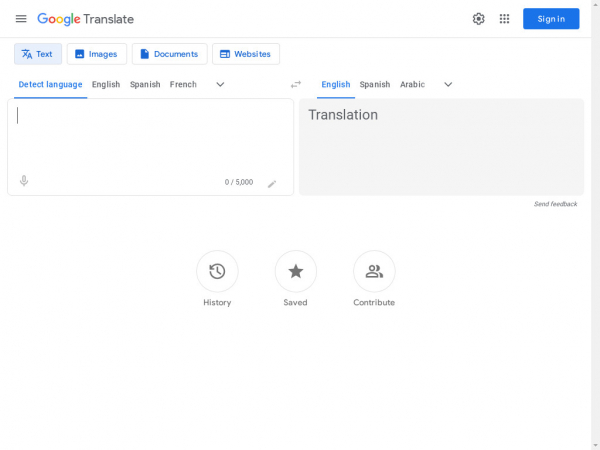Click the 0 / 5,000 character counter
Viewport: 600px width, 450px height.
pos(239,182)
